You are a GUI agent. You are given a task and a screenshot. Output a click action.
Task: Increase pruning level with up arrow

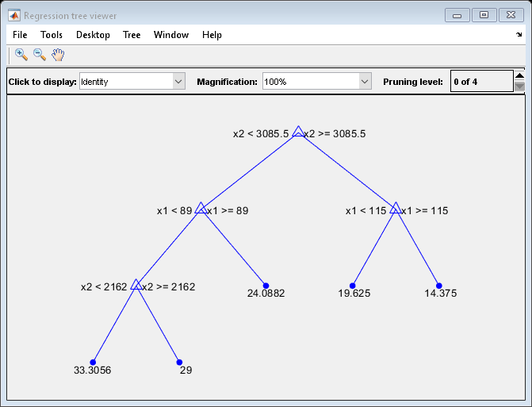pos(519,76)
